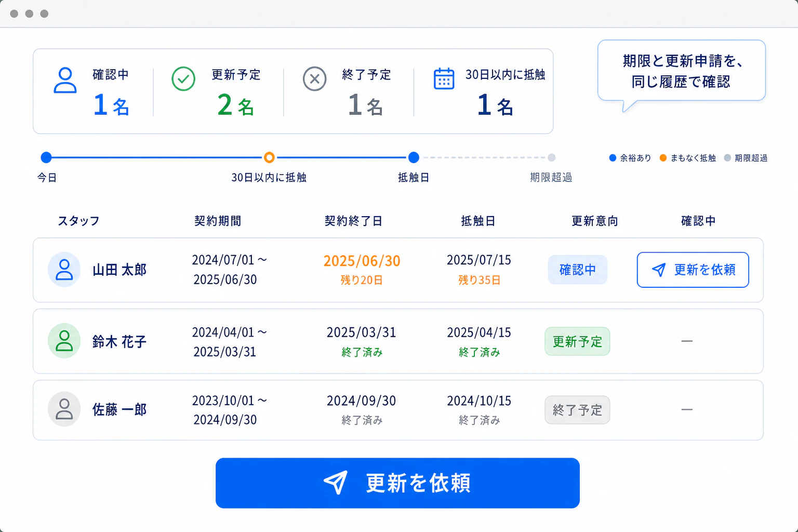Click the large blue 更新を依頼 button
Image resolution: width=798 pixels, height=532 pixels.
pos(397,483)
